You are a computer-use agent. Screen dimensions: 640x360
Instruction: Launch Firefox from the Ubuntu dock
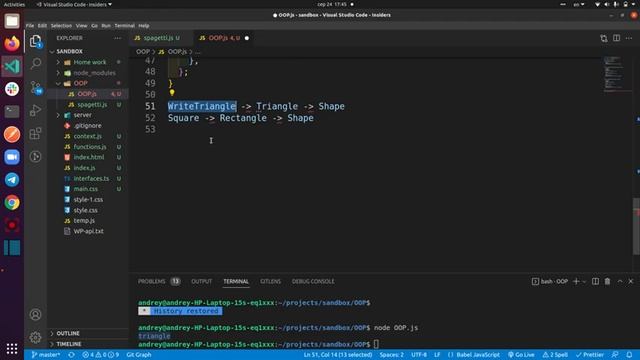coord(12,43)
